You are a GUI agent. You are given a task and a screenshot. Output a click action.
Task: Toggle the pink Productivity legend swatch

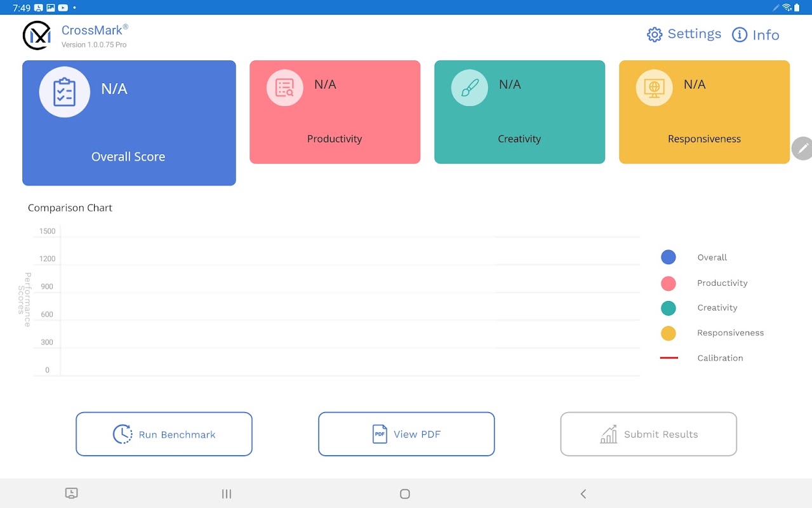point(668,283)
